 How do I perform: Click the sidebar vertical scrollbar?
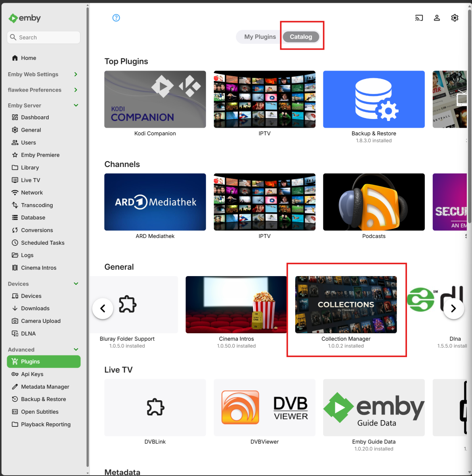point(87,236)
